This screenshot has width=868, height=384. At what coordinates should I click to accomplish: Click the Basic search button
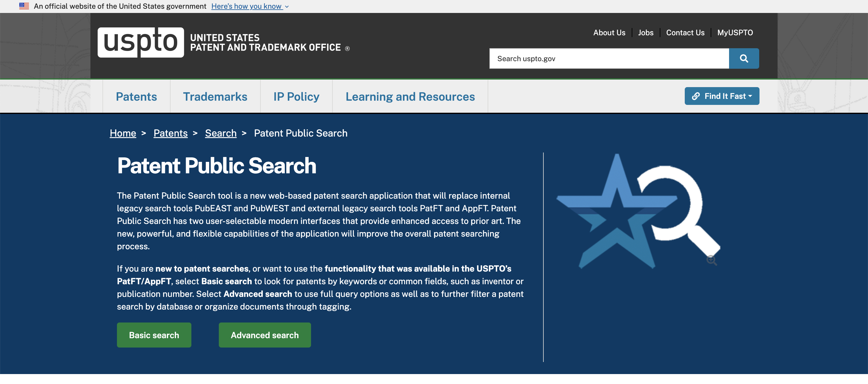154,335
